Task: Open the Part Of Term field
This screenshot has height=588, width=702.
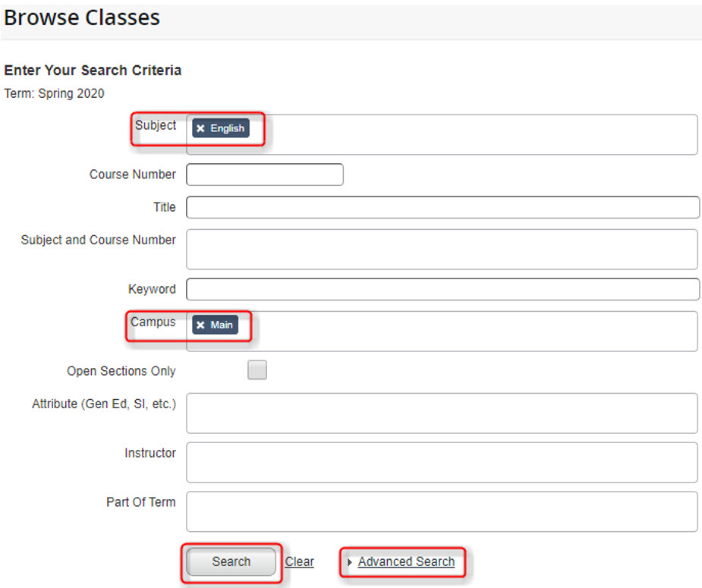Action: point(440,511)
